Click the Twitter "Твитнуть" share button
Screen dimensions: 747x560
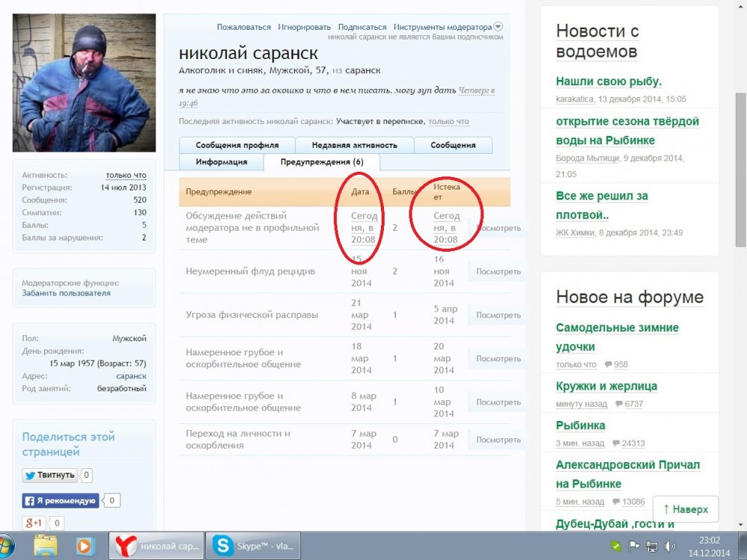(50, 475)
